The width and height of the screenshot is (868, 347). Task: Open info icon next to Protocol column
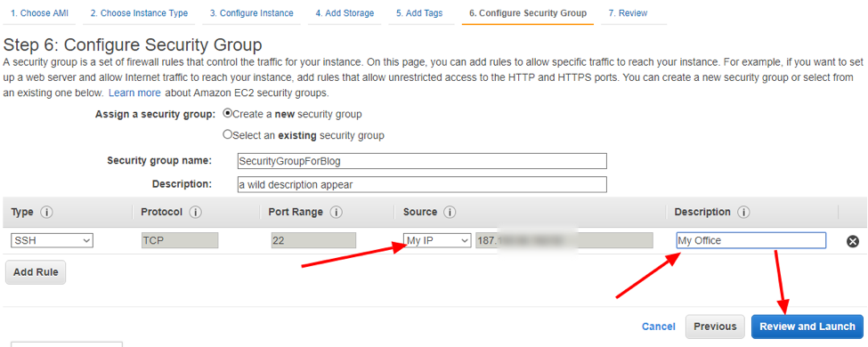[x=195, y=213]
